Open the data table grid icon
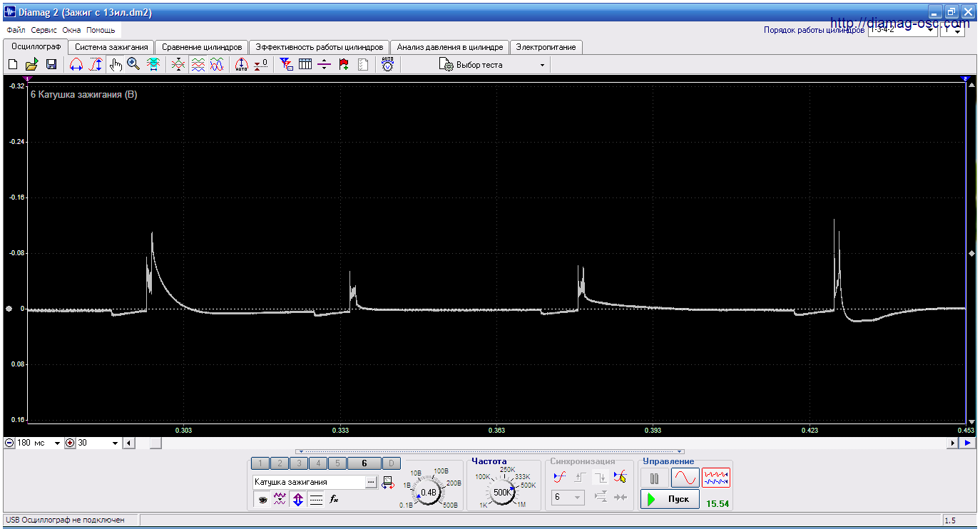Screen dimensions: 980x529 tap(305, 64)
